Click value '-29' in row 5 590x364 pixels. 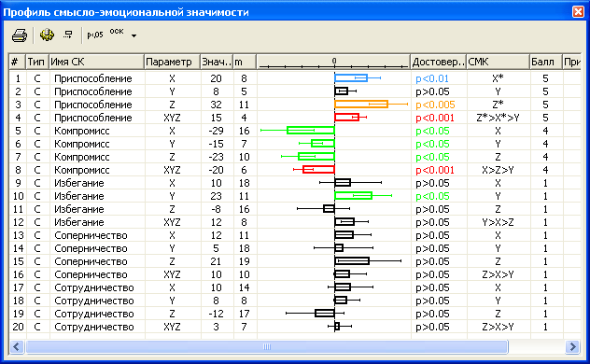tap(216, 131)
